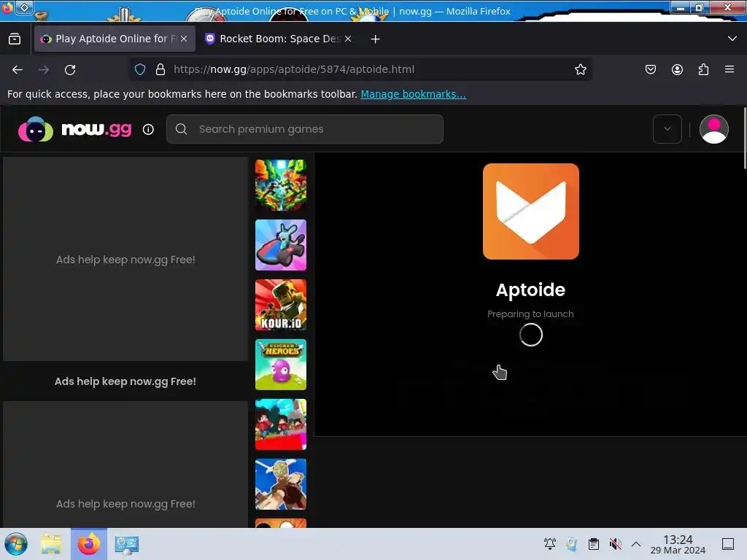Click the magnifier icon in search box
The width and height of the screenshot is (747, 560).
tap(181, 129)
